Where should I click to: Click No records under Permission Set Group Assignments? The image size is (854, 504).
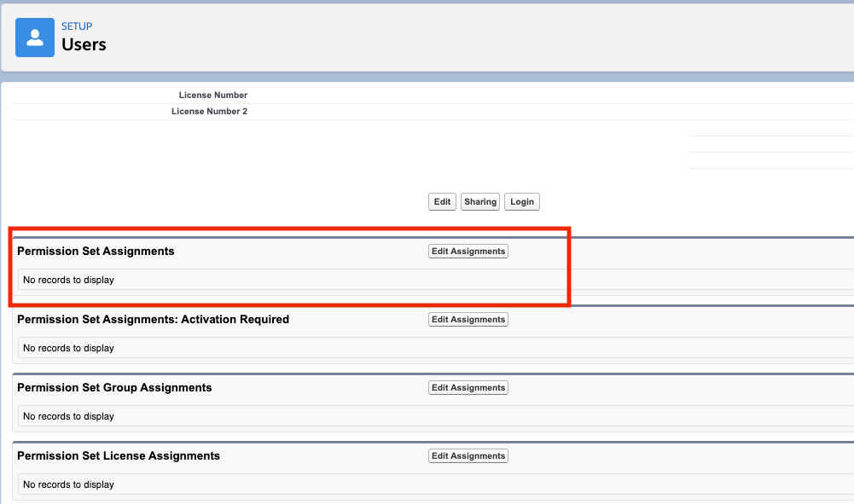[67, 415]
